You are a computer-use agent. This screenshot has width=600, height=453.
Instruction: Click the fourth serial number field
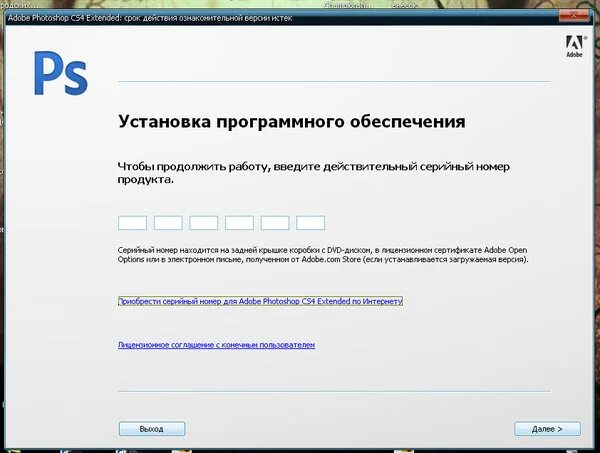[x=239, y=223]
